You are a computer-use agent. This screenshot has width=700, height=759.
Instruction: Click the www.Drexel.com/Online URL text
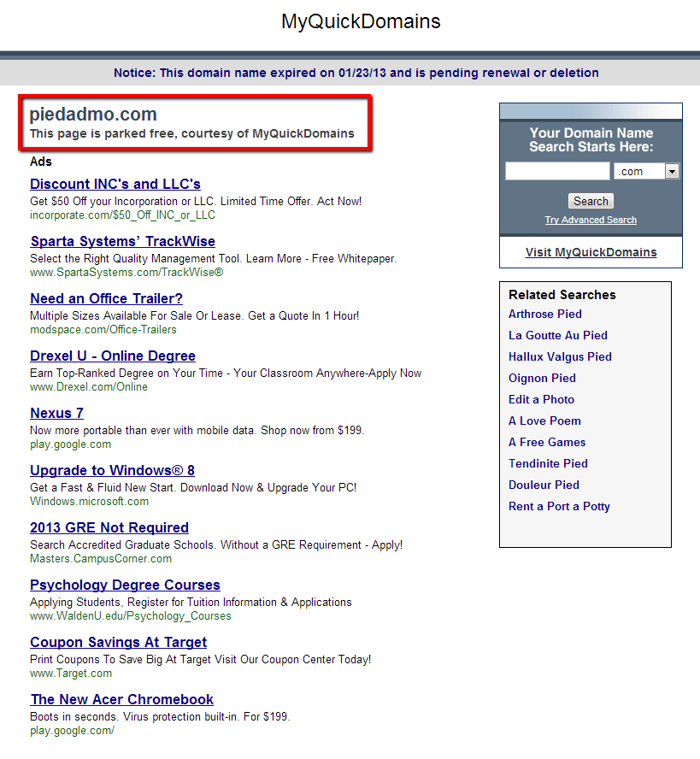[x=89, y=386]
